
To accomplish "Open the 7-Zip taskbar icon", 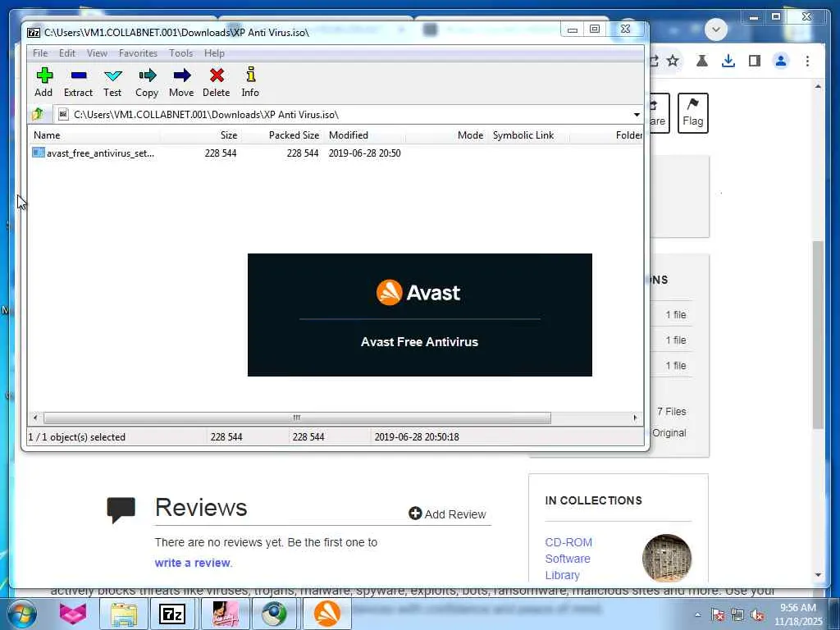I will 172,614.
